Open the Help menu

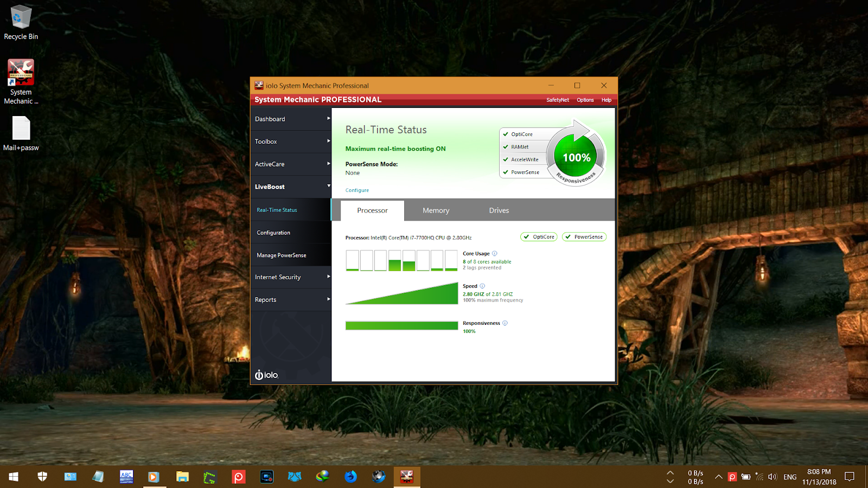tap(607, 100)
